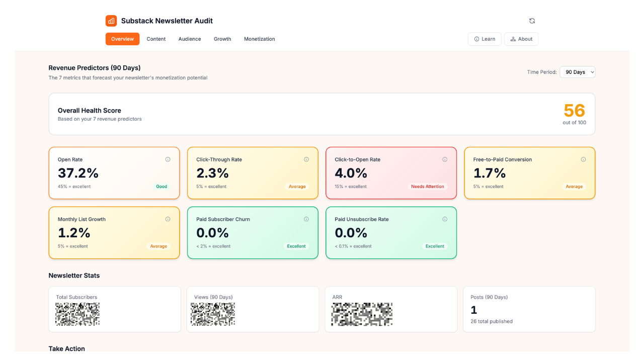Click the Newsletter Stats heading
Image resolution: width=644 pixels, height=362 pixels.
74,276
